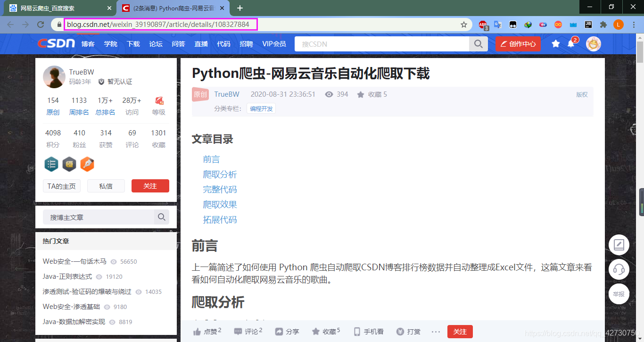Click 搜博主文章 search field
The image size is (644, 342).
pos(99,217)
